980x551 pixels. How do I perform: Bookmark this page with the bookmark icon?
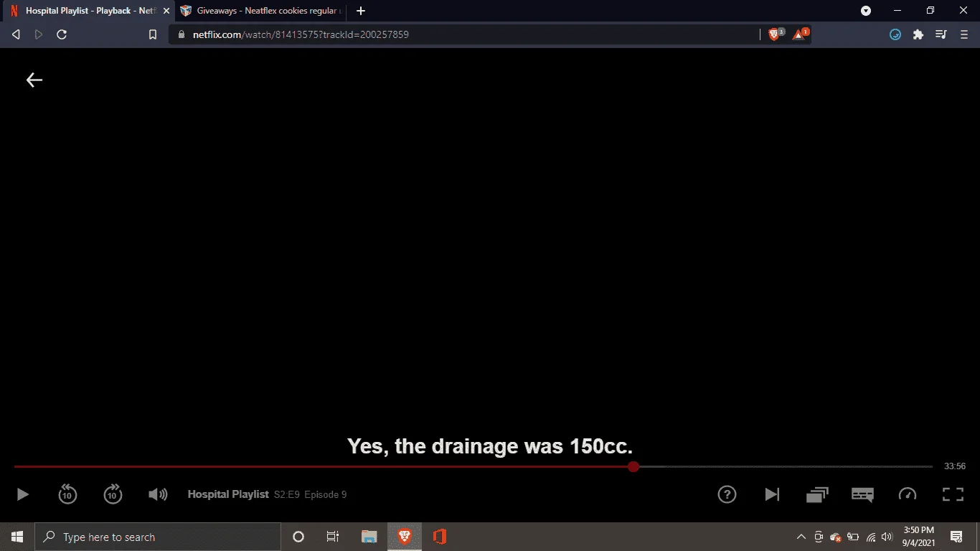152,34
